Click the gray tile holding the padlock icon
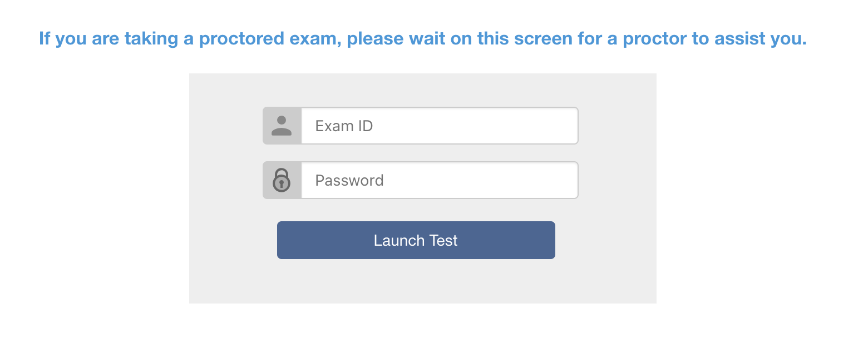The image size is (868, 348). (282, 180)
